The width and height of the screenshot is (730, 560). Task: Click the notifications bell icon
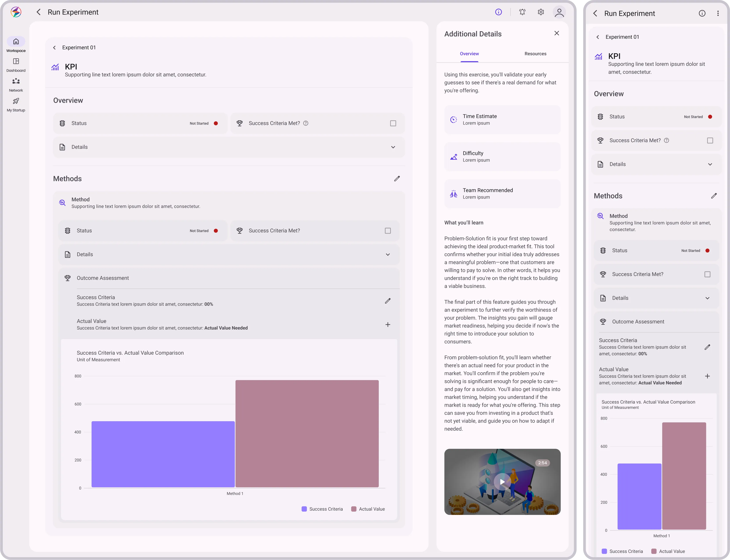[x=522, y=12]
